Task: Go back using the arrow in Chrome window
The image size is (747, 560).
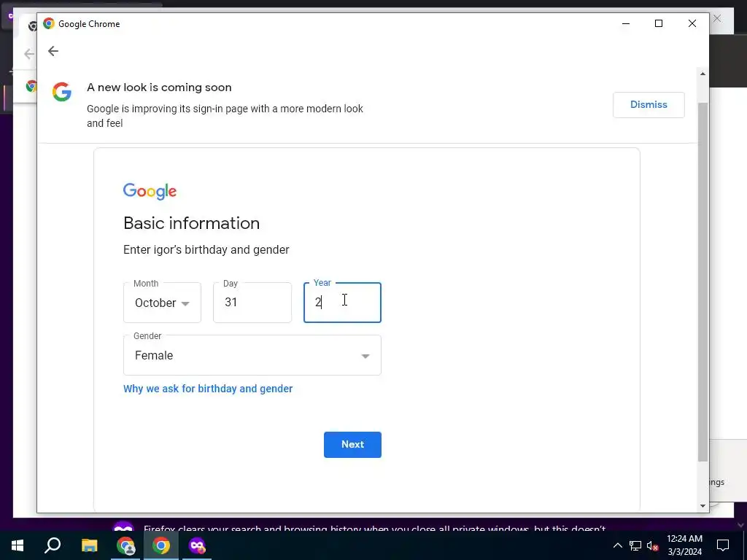Action: (53, 52)
